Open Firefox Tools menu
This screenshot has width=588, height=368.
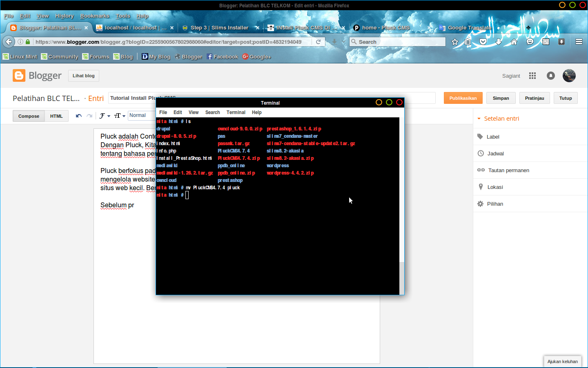[122, 16]
